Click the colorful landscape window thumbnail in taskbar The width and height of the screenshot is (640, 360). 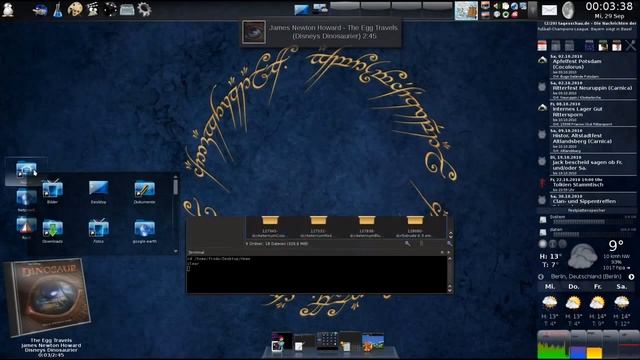373,342
